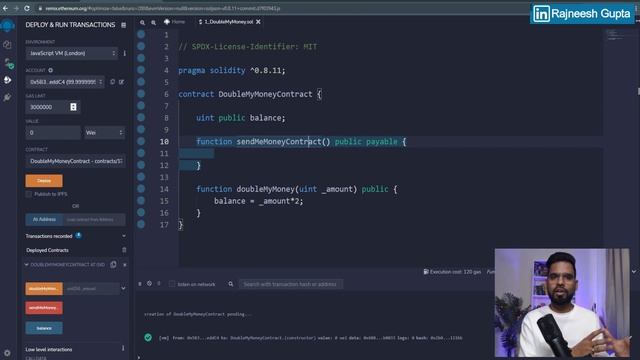This screenshot has height=360, width=640.
Task: Clear deployed contracts with trash icon
Action: (x=124, y=250)
